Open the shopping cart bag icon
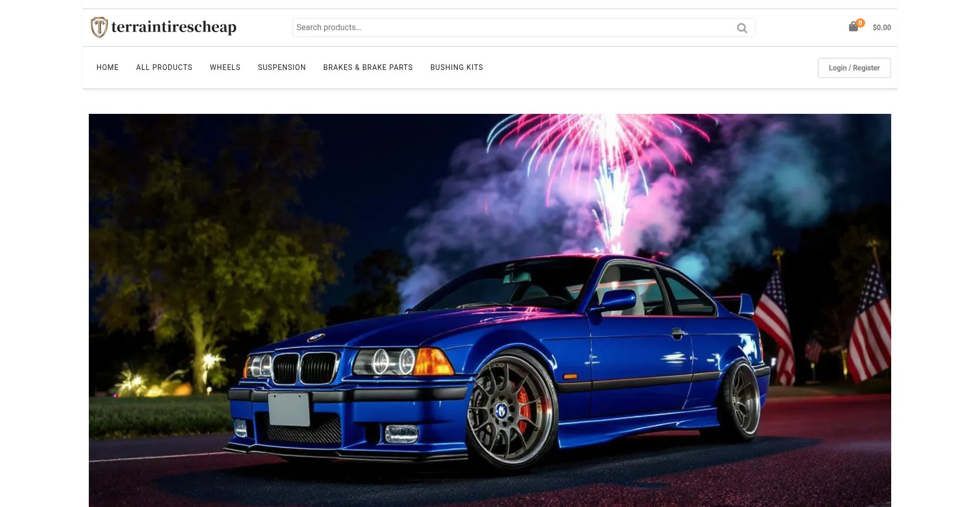This screenshot has width=980, height=507. pyautogui.click(x=853, y=27)
